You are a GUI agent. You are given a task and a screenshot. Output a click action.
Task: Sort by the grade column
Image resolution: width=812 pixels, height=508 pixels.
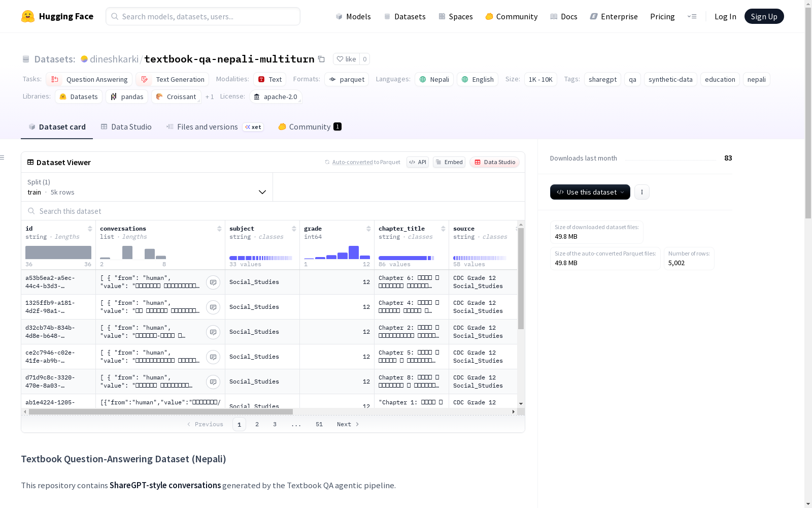click(368, 229)
